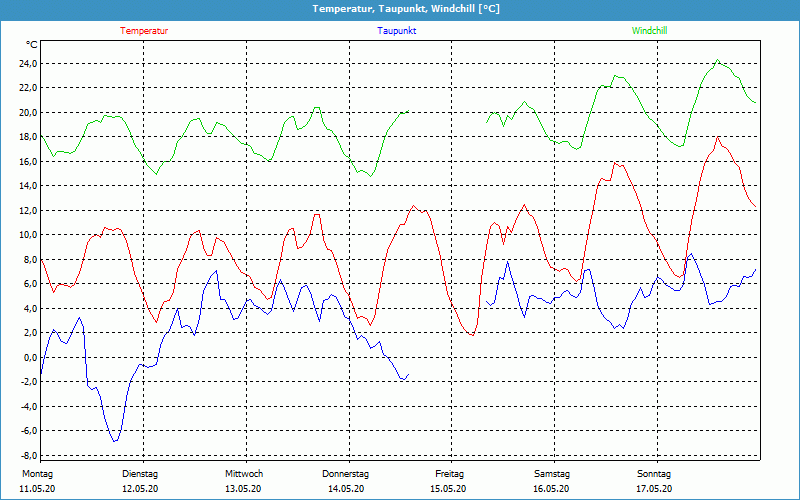Select the -8,0 y-axis value

(29, 455)
